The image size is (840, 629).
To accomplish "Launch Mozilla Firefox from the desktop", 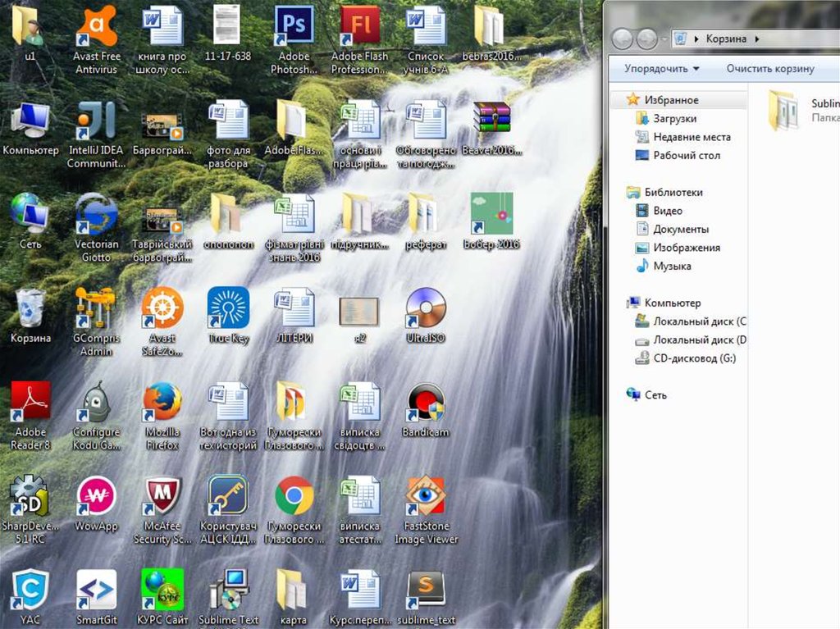I will click(162, 403).
